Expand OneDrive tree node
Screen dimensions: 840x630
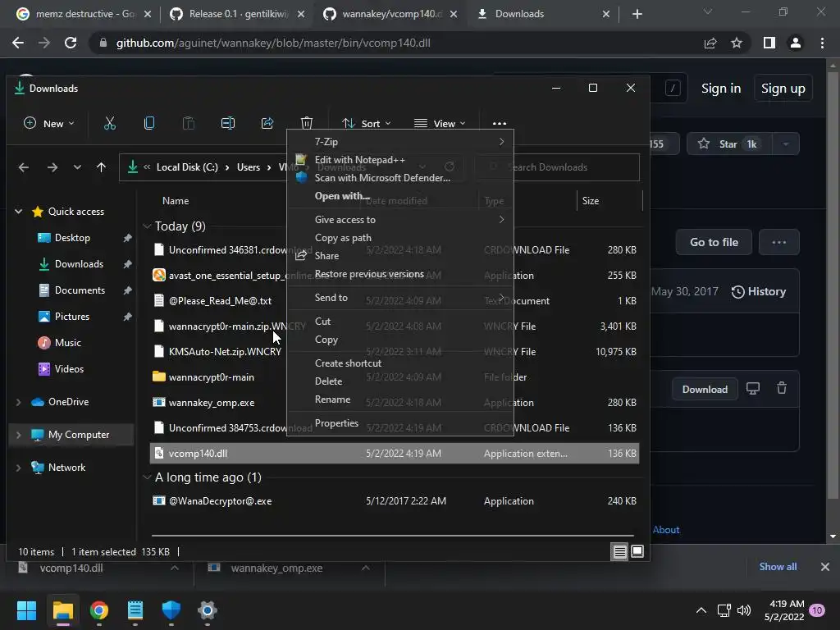tap(19, 402)
